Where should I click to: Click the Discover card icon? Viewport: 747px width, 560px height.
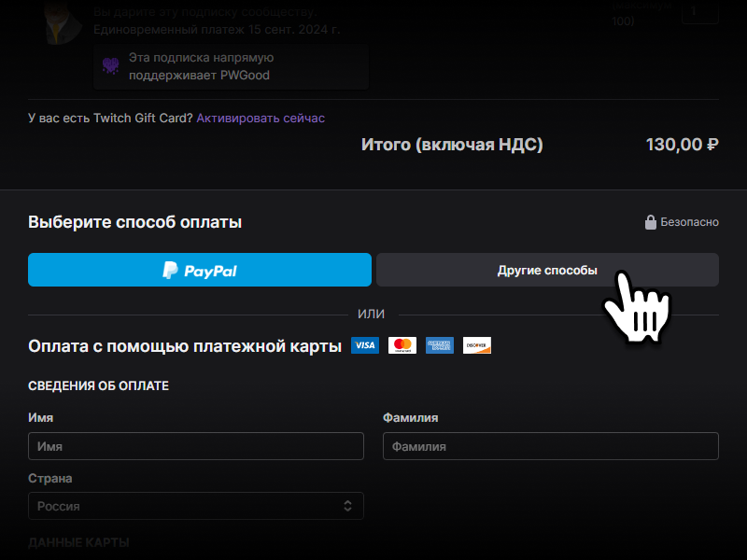477,345
